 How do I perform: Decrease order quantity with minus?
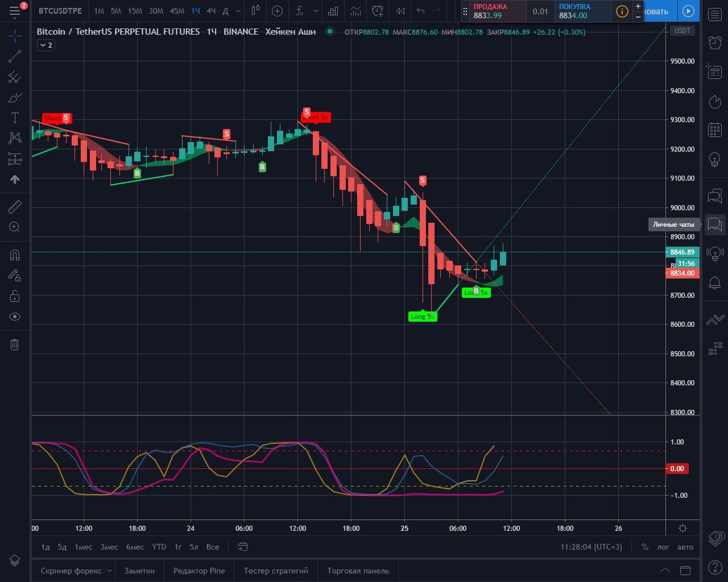638,16
